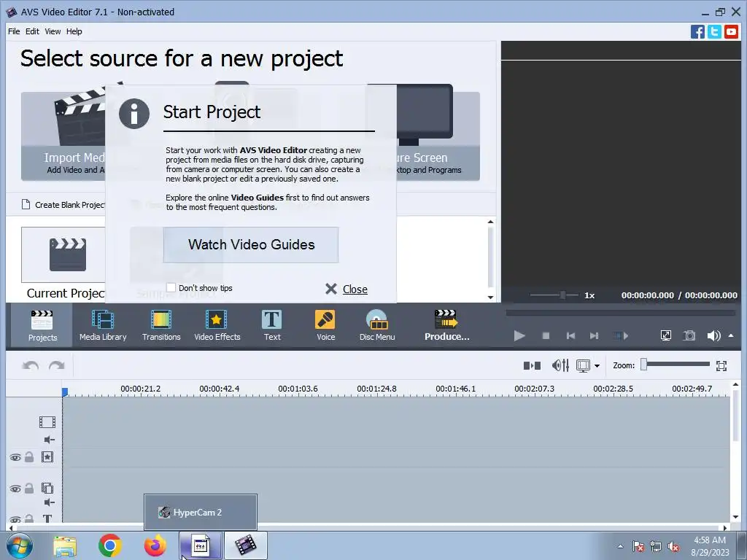
Task: Switch to storyboard view icon
Action: (x=532, y=366)
